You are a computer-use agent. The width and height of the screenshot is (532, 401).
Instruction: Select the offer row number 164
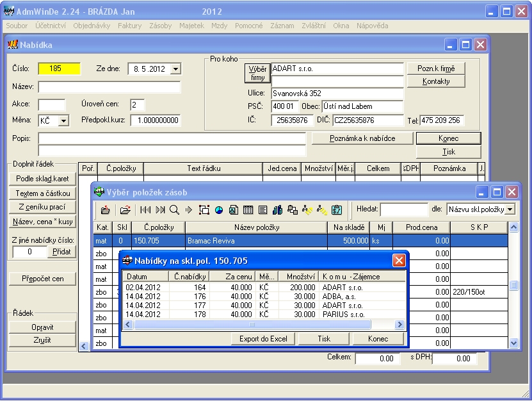click(264, 287)
